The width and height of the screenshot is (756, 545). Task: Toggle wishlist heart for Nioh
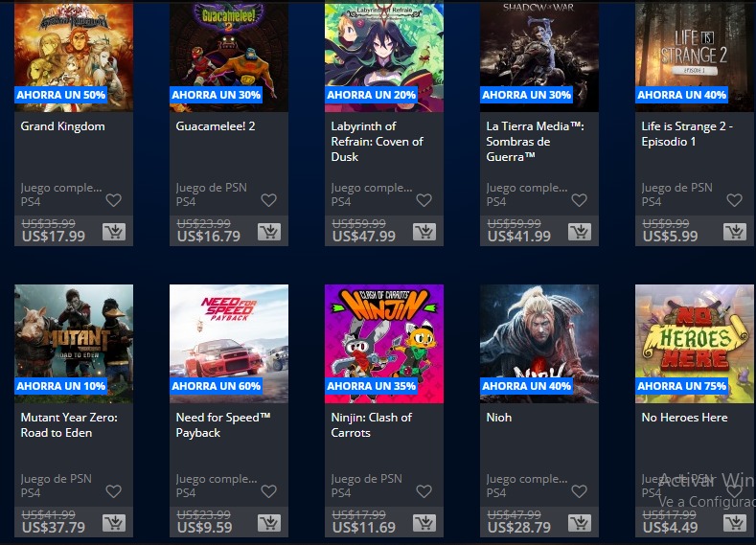tap(580, 491)
